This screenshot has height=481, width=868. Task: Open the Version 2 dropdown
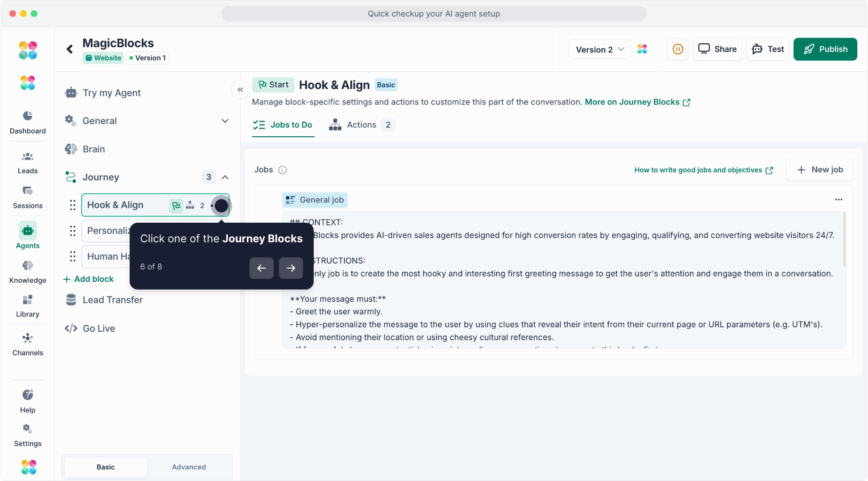click(600, 49)
